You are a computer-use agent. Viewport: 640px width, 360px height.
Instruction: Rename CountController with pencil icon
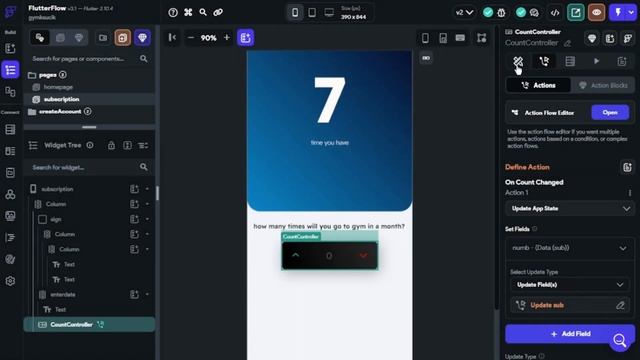pyautogui.click(x=567, y=43)
